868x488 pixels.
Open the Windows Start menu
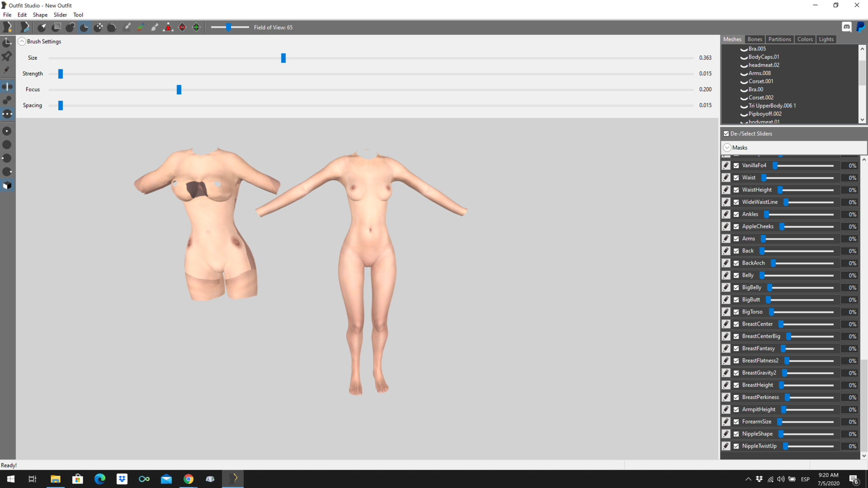pyautogui.click(x=11, y=479)
